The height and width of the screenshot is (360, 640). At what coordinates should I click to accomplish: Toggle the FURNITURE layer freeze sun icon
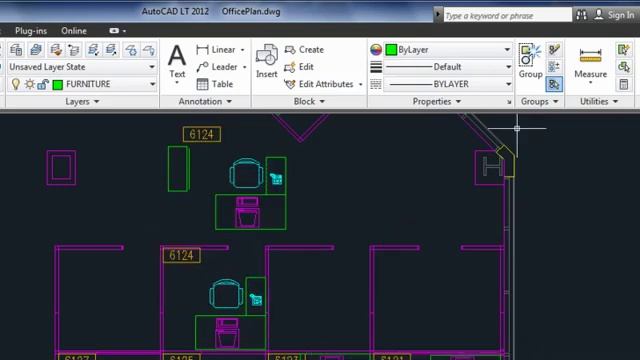tap(29, 84)
